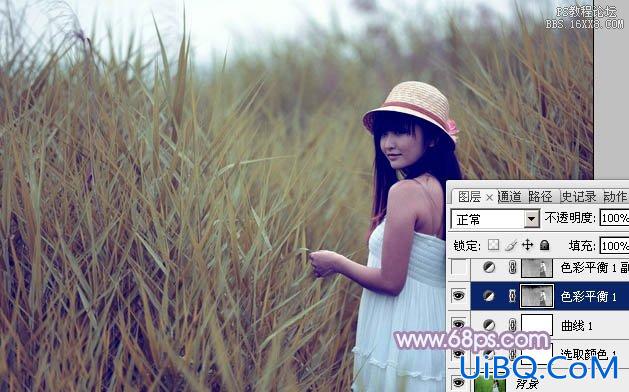
Task: Select the 色彩平衡 1 layer name
Action: [588, 297]
